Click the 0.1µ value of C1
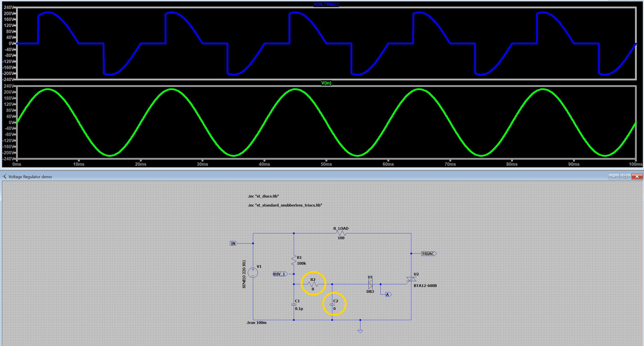The image size is (644, 346). 299,309
